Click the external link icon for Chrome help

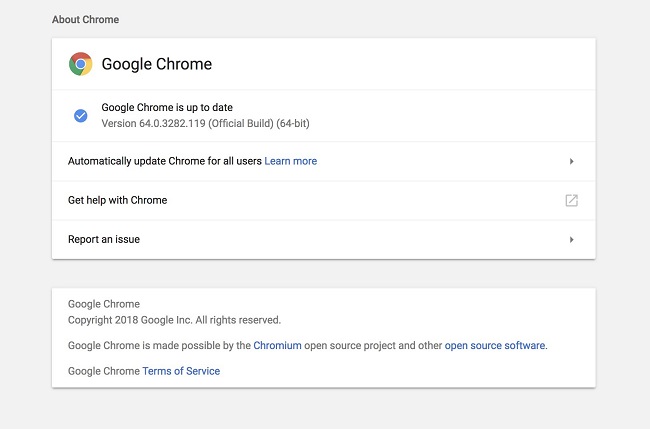tap(571, 200)
